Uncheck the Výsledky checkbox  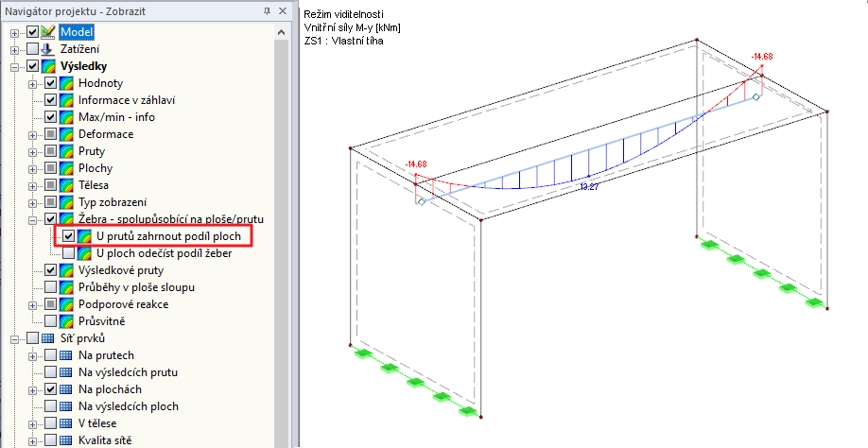tap(33, 66)
